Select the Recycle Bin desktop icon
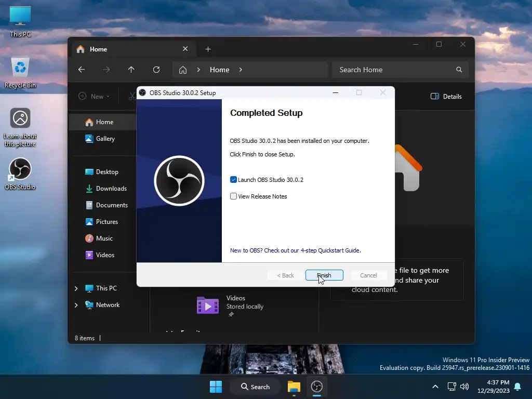 pos(20,73)
